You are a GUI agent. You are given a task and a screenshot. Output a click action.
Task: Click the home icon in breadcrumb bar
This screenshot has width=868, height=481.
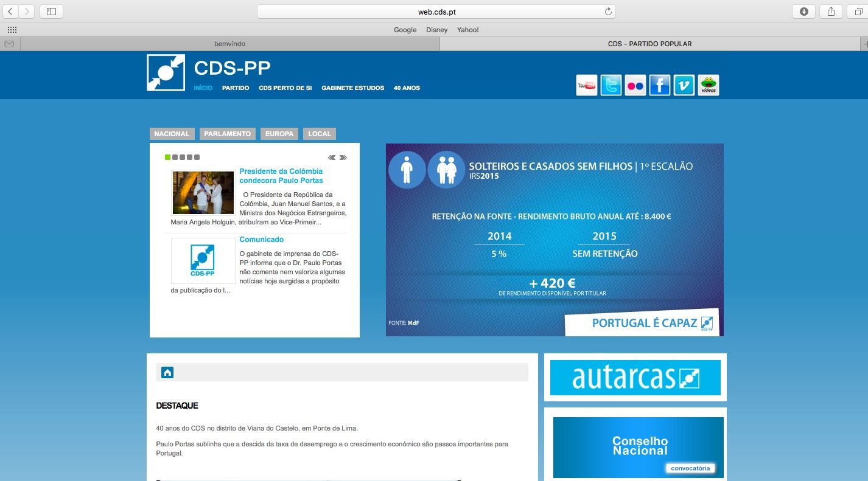coord(168,372)
